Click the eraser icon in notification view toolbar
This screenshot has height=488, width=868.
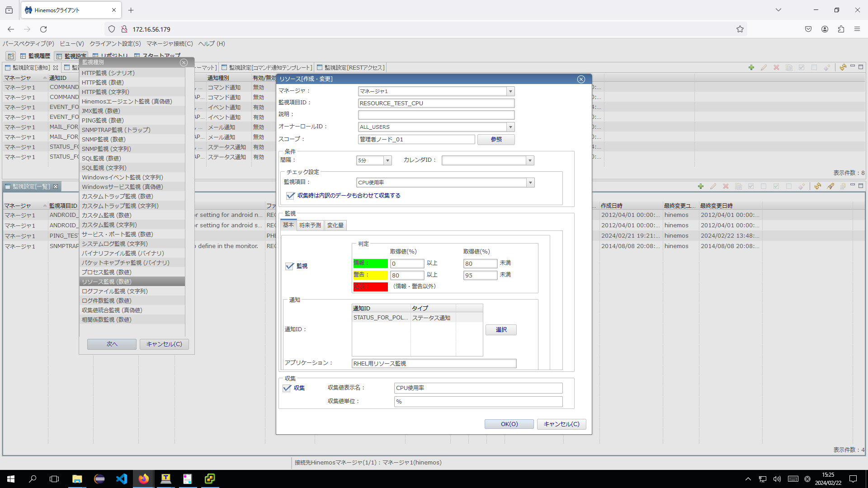[x=827, y=67]
